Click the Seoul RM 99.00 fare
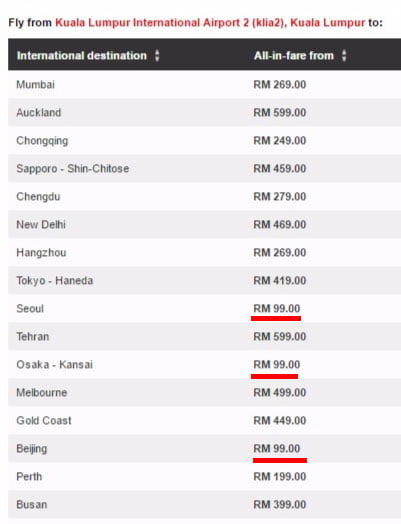The width and height of the screenshot is (401, 524). tap(277, 308)
